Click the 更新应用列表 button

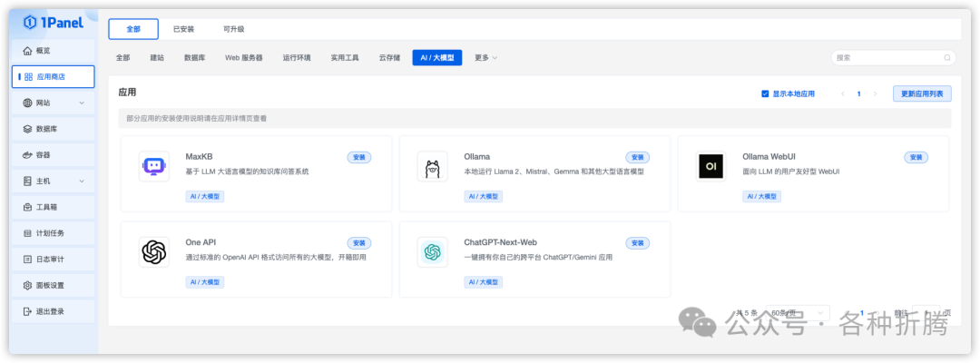coord(922,93)
